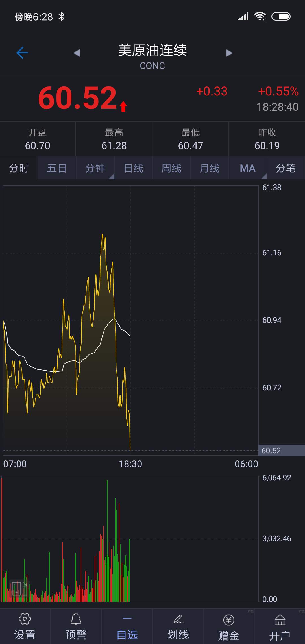Tap time label 07:00
The image size is (305, 644).
[15, 464]
